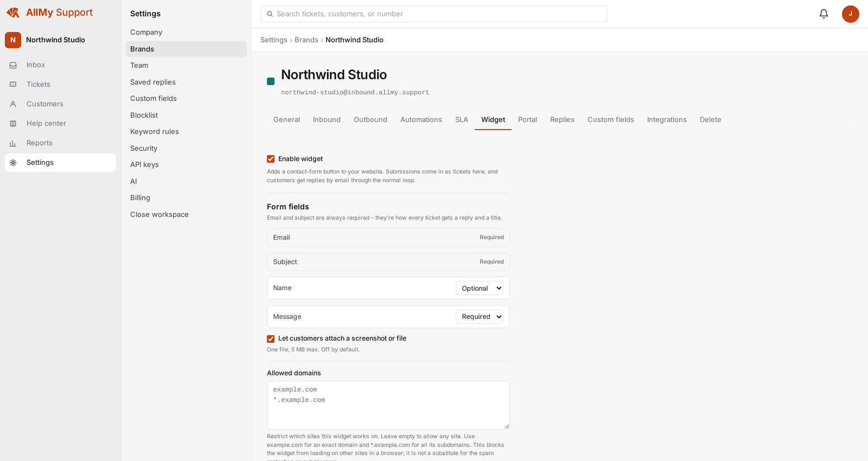
Task: Click the Northwind Studio workspace name
Action: (x=55, y=40)
